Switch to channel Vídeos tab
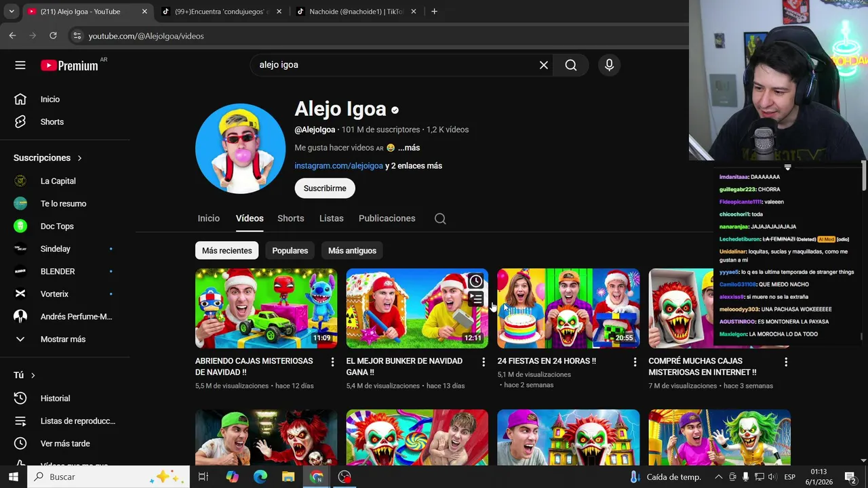Screen dimensions: 868x488 coord(250,218)
